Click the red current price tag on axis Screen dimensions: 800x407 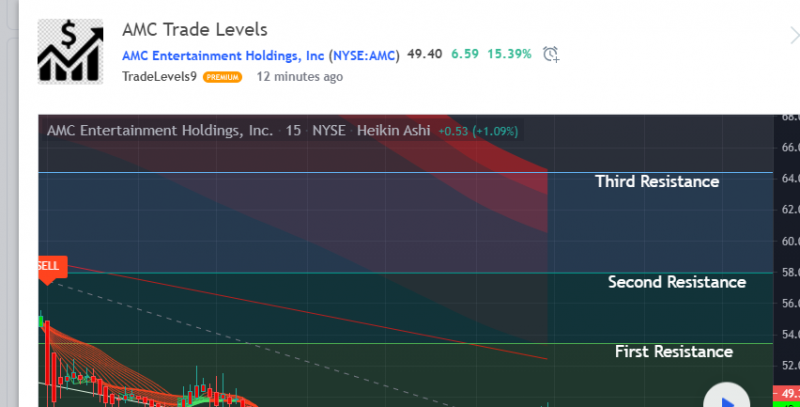click(x=787, y=393)
